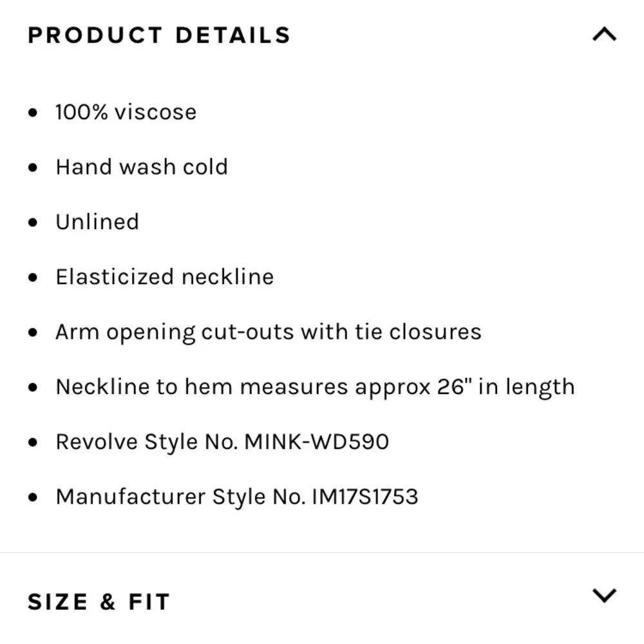Click the bullet beside Unlined
644x644 pixels.
(x=33, y=223)
